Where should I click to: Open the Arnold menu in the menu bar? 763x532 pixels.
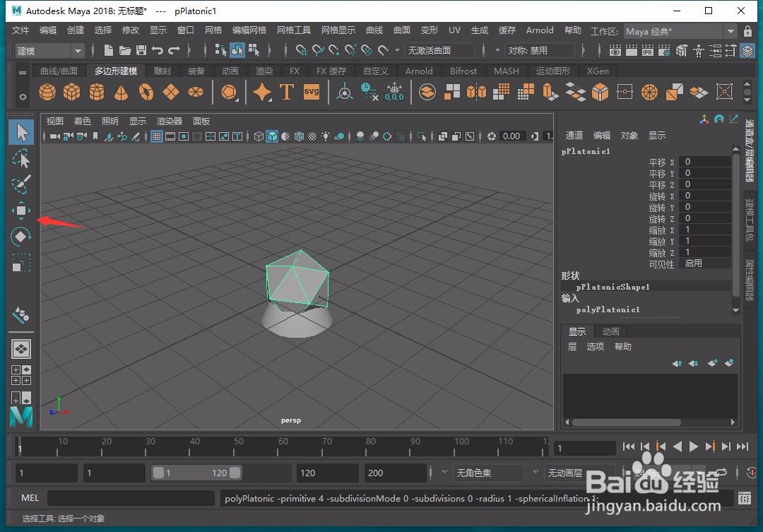[x=540, y=30]
